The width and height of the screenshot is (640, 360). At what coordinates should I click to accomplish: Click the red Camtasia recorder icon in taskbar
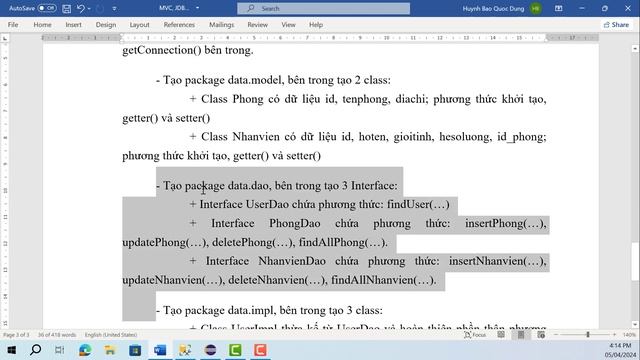[260, 350]
